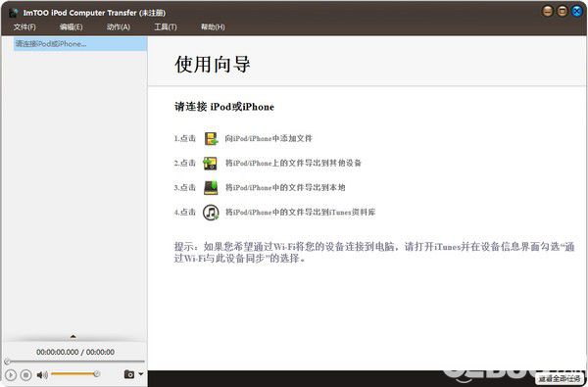This screenshot has width=588, height=387.
Task: Click the snapshot camera icon
Action: [x=129, y=374]
